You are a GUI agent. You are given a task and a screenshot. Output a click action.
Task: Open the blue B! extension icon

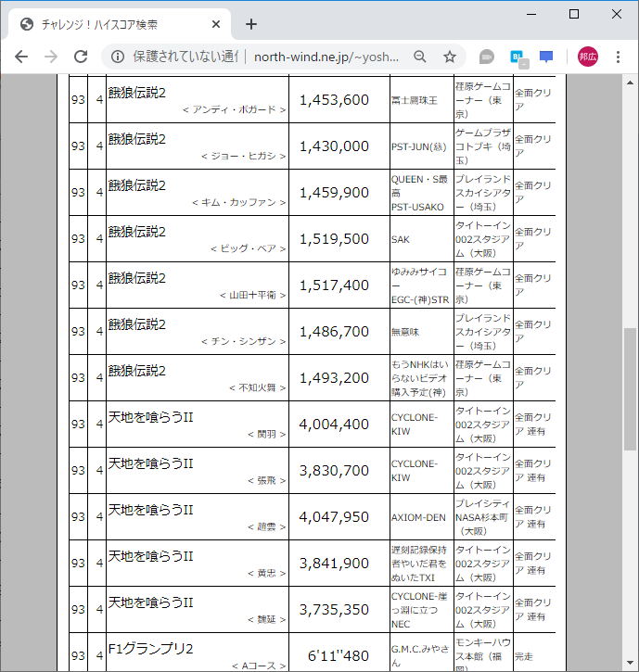519,58
